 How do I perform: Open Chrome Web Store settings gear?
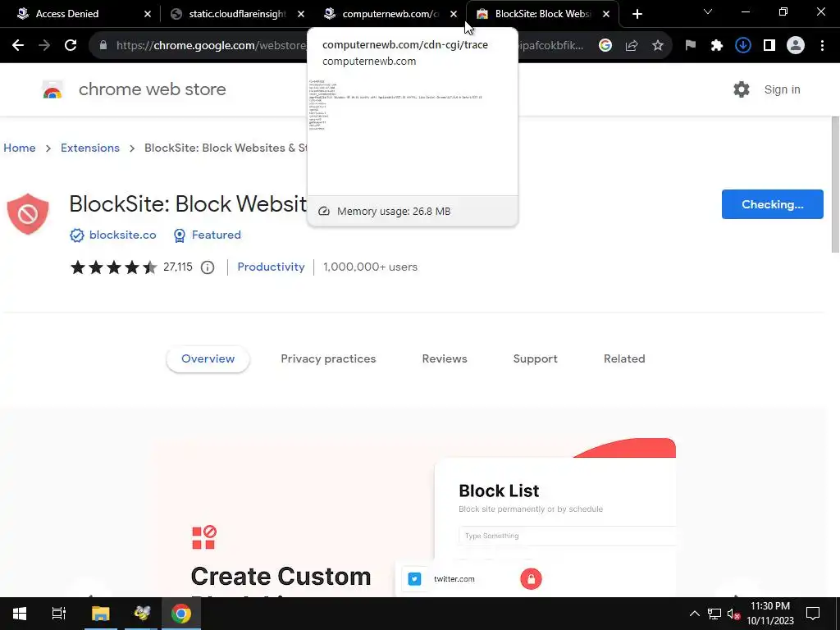point(742,89)
